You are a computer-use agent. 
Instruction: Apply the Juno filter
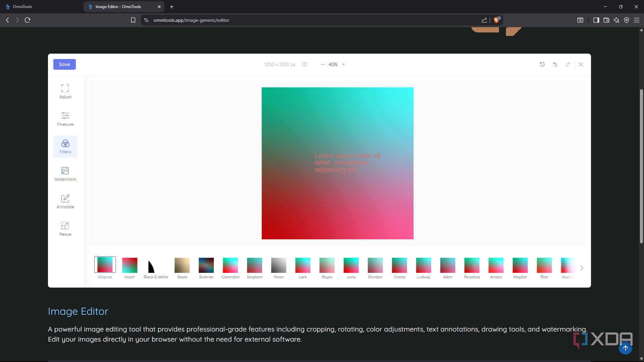click(351, 268)
